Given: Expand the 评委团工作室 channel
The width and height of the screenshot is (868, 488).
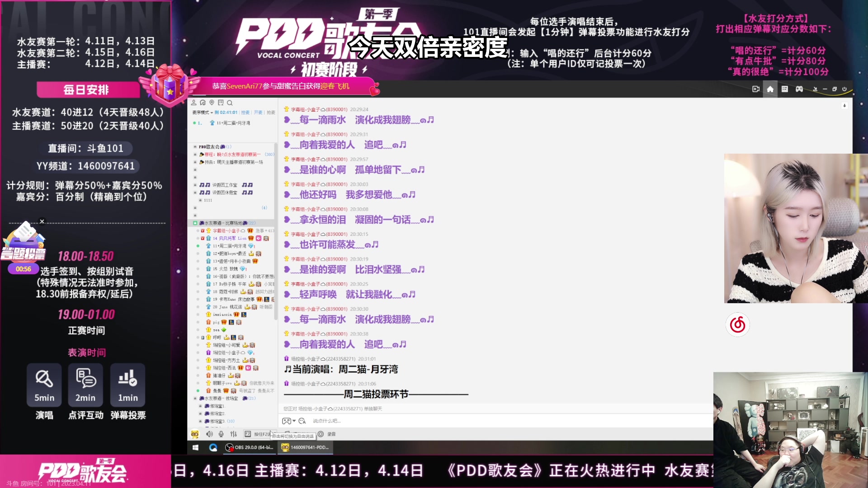Looking at the screenshot, I should pos(195,185).
